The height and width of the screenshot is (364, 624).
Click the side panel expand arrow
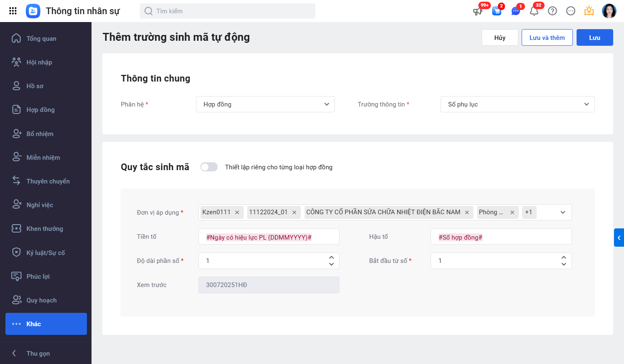coord(619,238)
